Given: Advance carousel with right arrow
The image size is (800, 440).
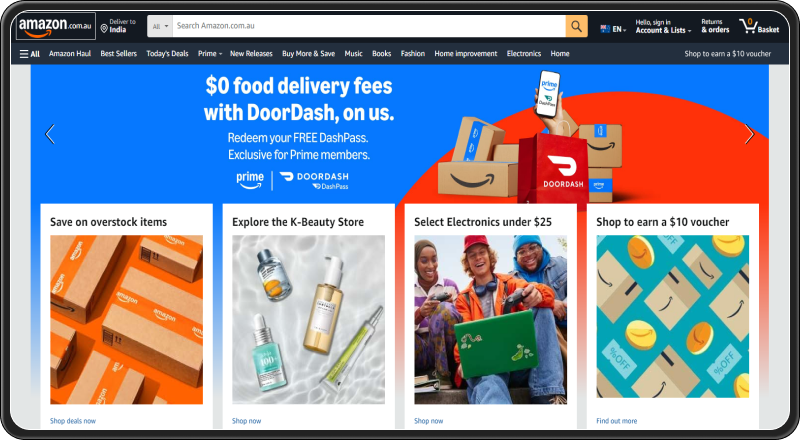Looking at the screenshot, I should tap(749, 134).
